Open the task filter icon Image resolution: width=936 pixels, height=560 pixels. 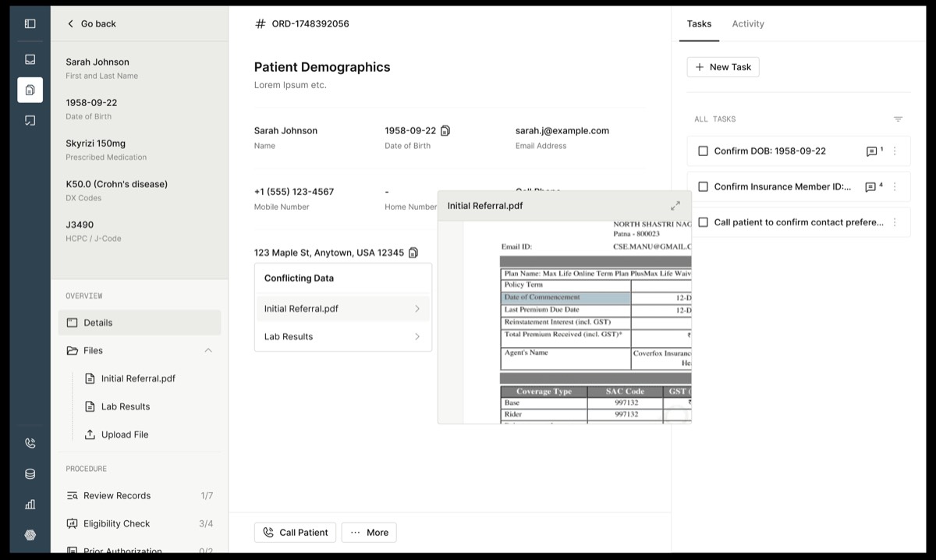point(898,119)
